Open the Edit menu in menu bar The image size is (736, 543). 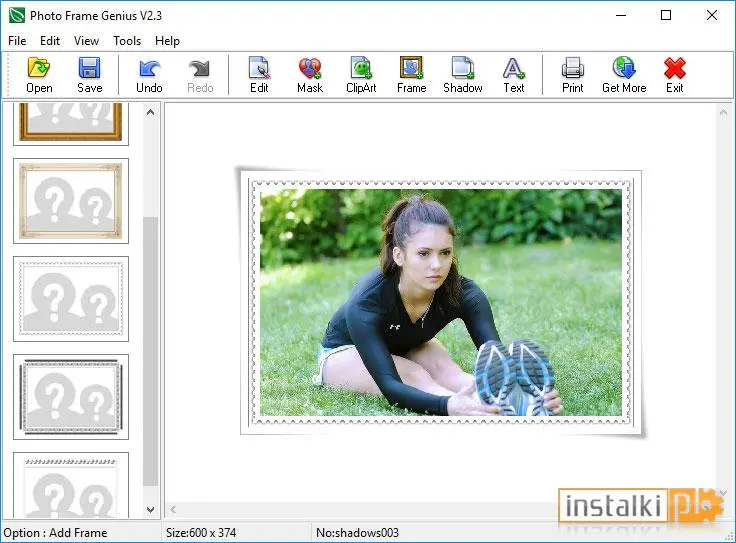pyautogui.click(x=50, y=41)
